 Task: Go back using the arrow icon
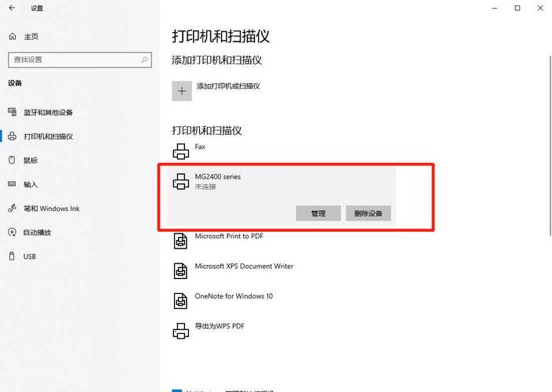[x=12, y=8]
